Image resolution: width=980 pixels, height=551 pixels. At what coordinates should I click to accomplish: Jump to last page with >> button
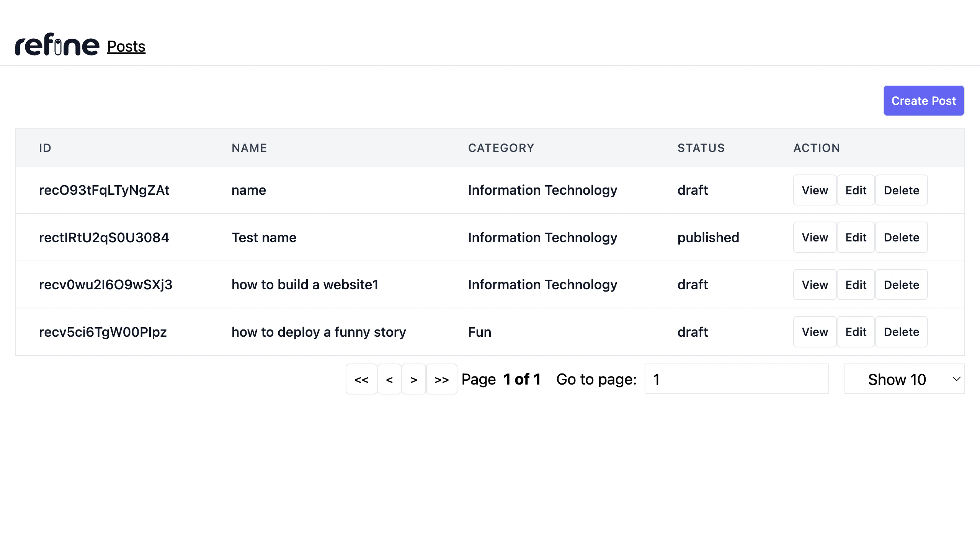(441, 379)
